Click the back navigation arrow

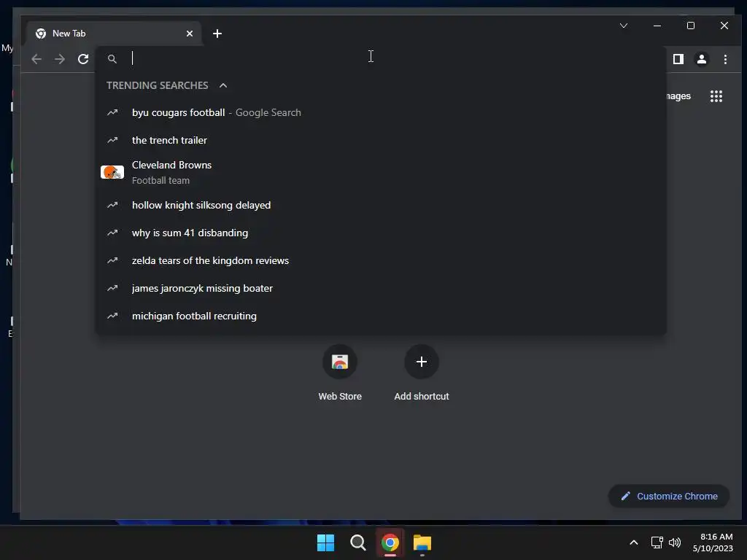[x=36, y=59]
